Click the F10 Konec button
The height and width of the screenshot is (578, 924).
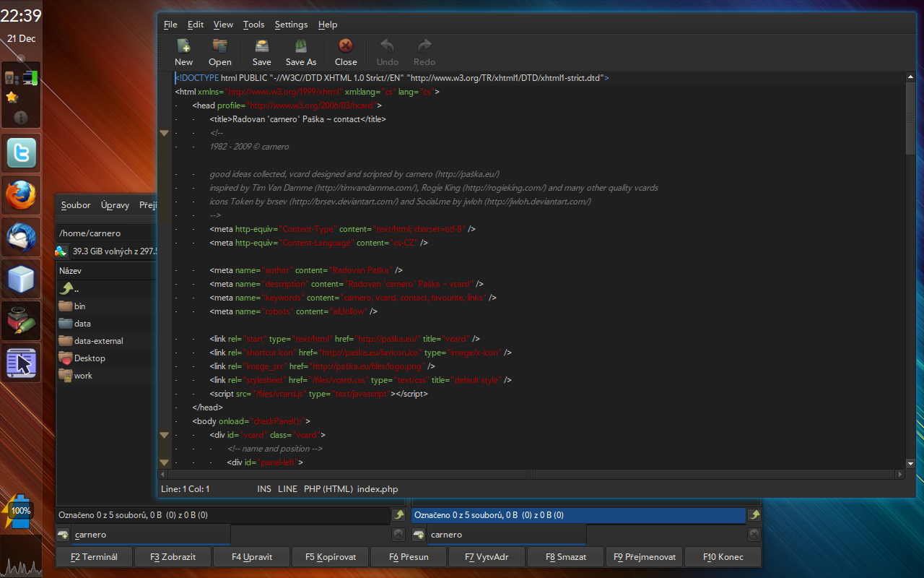[x=723, y=557]
